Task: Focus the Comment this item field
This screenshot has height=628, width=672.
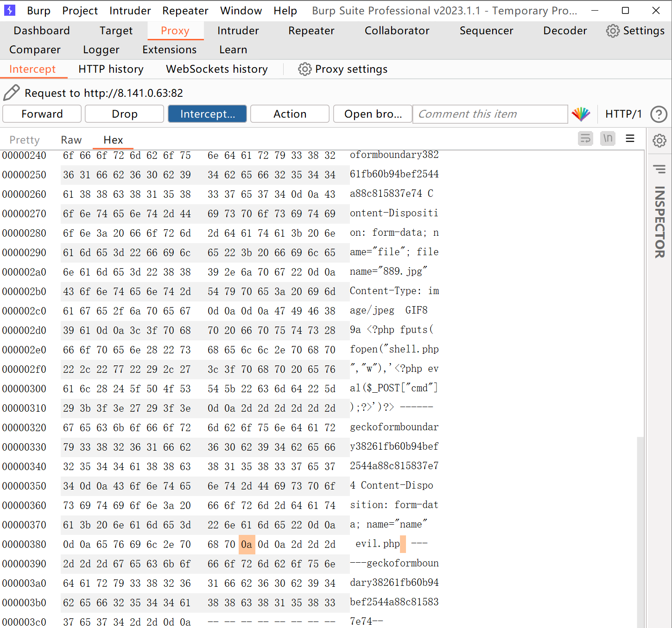Action: point(490,114)
